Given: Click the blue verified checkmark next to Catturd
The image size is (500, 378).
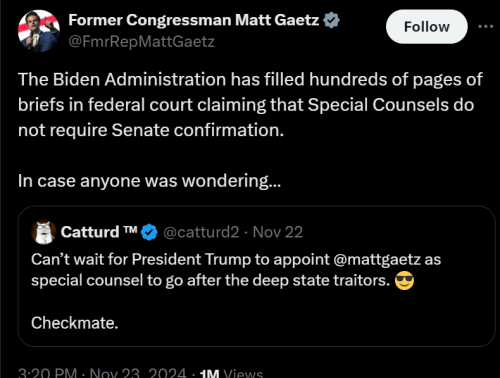Looking at the screenshot, I should [x=149, y=232].
